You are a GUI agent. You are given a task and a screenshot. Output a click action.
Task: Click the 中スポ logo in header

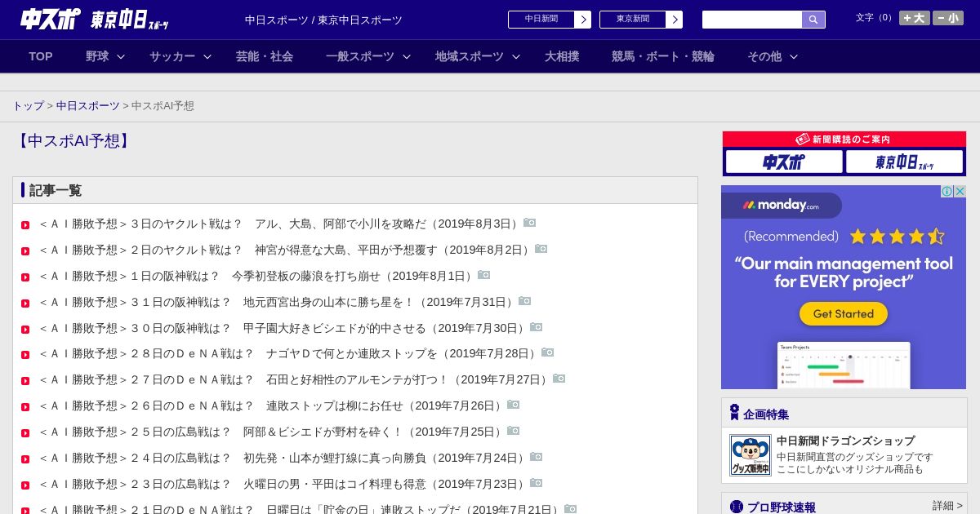point(51,20)
